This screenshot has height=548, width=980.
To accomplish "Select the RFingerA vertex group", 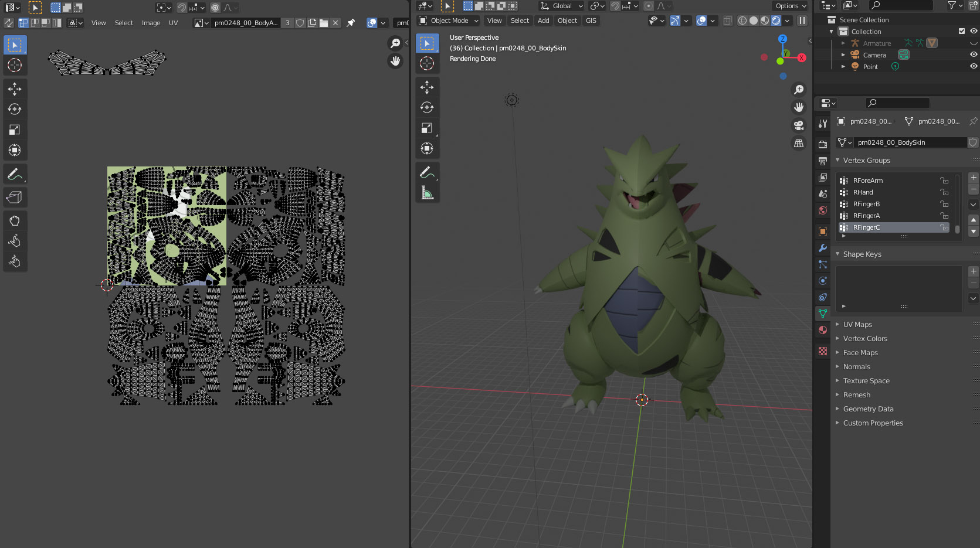I will coord(894,216).
